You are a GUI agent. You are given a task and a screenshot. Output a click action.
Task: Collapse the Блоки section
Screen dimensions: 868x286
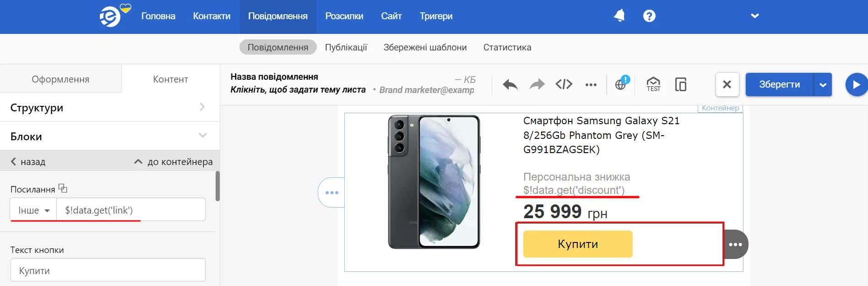(x=110, y=136)
